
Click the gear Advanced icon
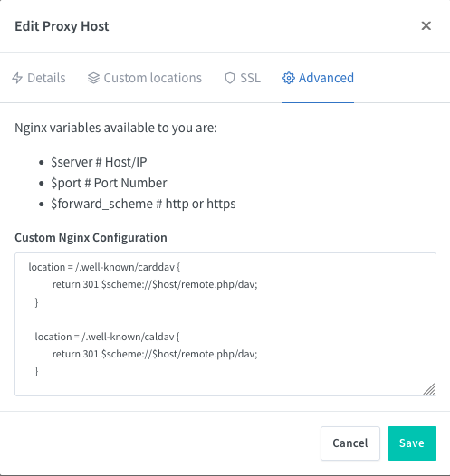pyautogui.click(x=289, y=78)
